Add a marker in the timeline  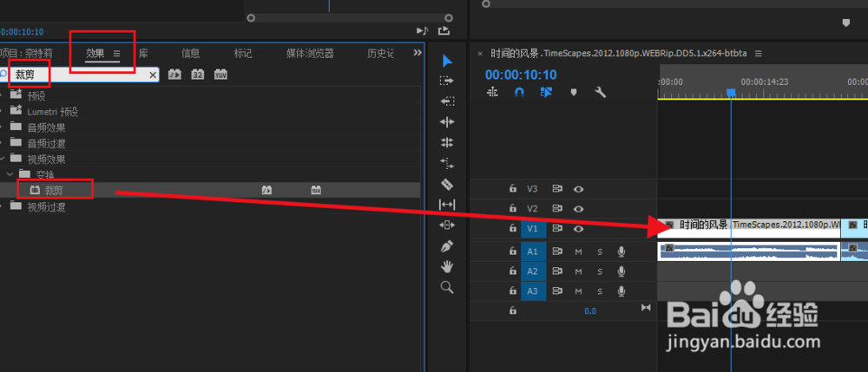click(574, 92)
